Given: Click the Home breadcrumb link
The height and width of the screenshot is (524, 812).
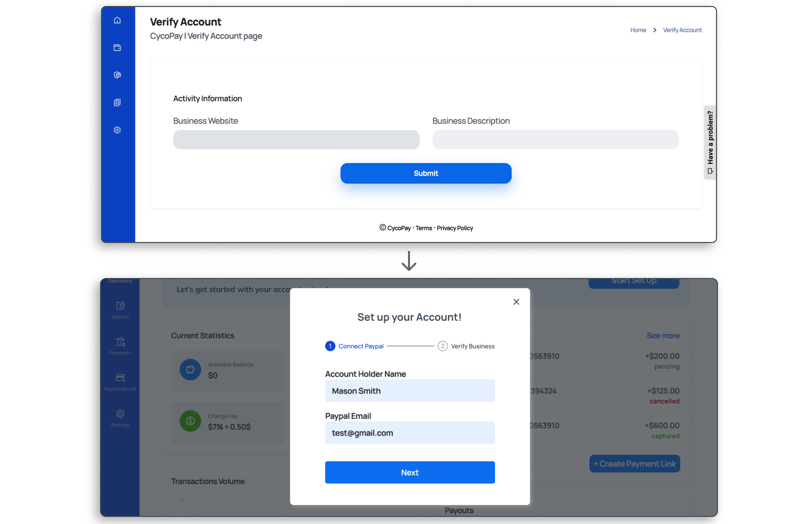Looking at the screenshot, I should coord(638,30).
